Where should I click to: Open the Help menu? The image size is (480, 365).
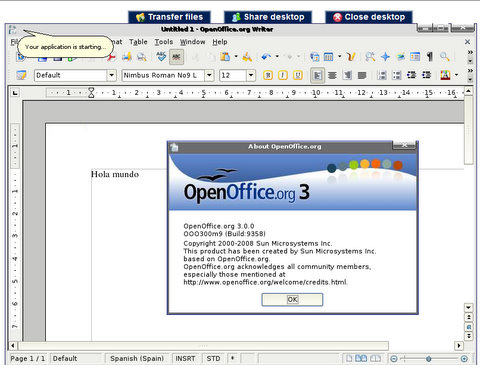coord(220,42)
